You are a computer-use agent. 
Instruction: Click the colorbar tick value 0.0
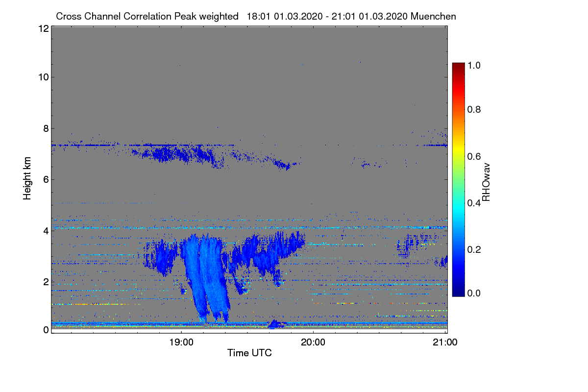pos(475,293)
